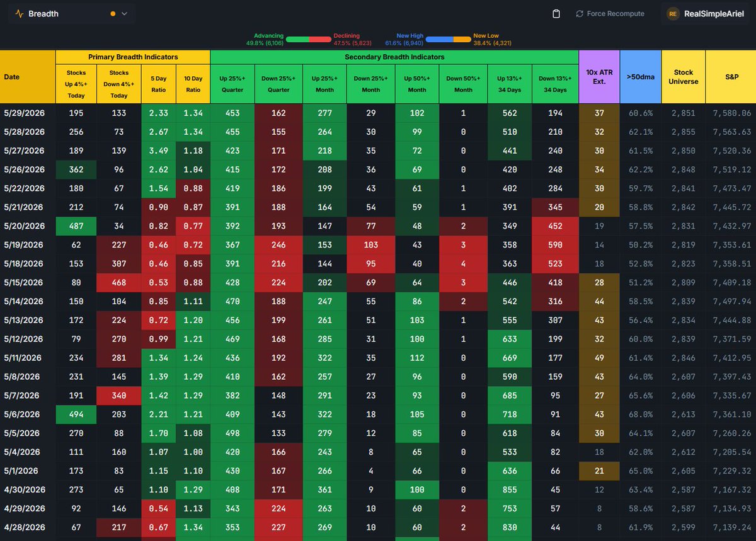This screenshot has width=756, height=541.
Task: Click the Breadth pulse icon
Action: (x=20, y=13)
